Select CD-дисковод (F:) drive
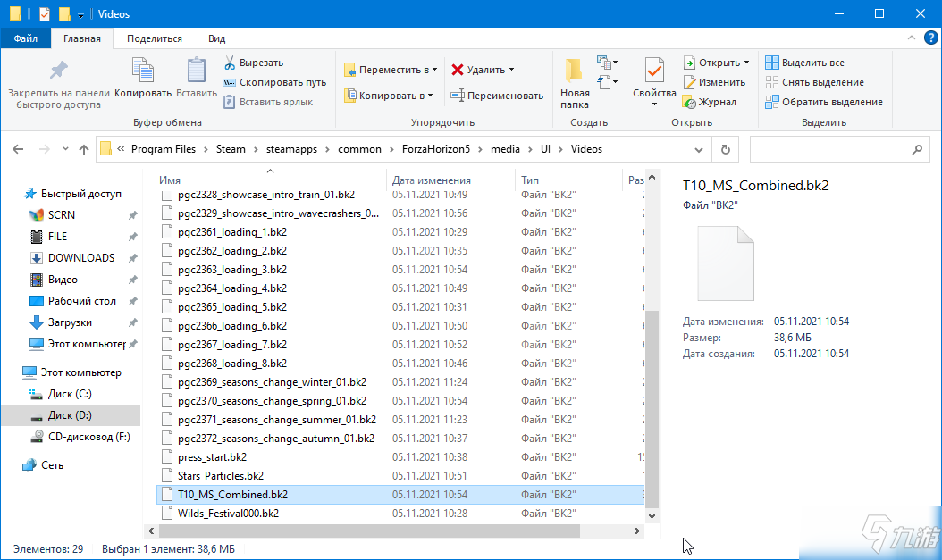The width and height of the screenshot is (942, 560). pyautogui.click(x=88, y=437)
